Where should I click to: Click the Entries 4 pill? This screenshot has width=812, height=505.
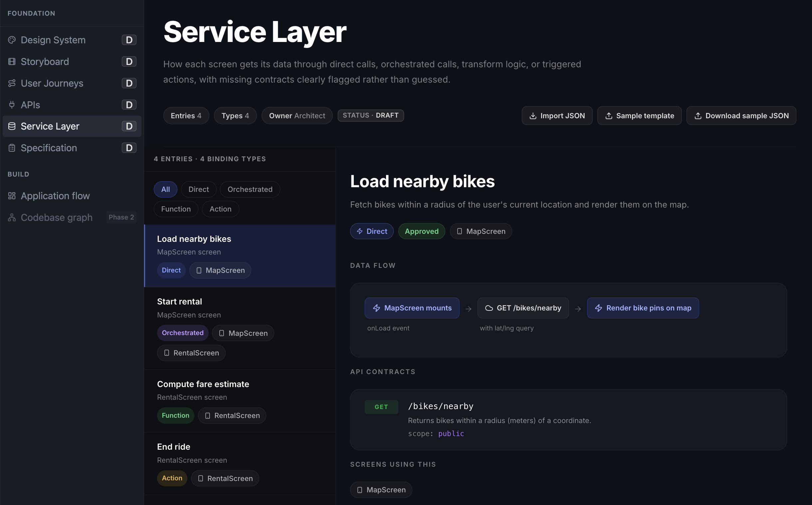click(x=186, y=116)
